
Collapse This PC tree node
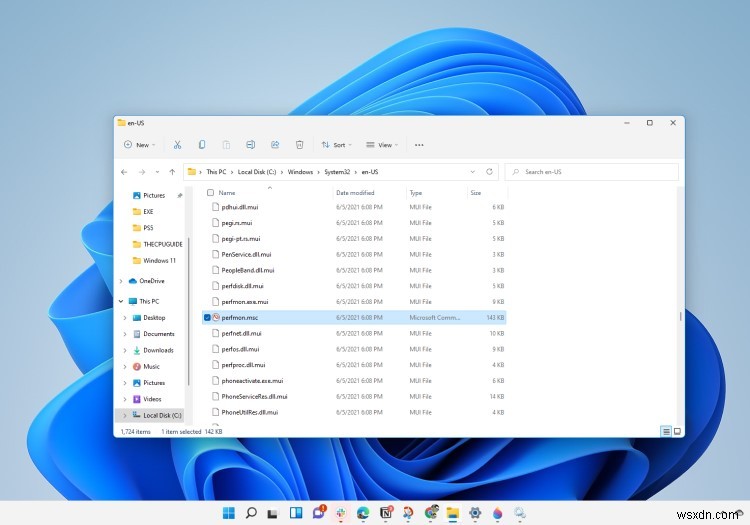coord(121,301)
